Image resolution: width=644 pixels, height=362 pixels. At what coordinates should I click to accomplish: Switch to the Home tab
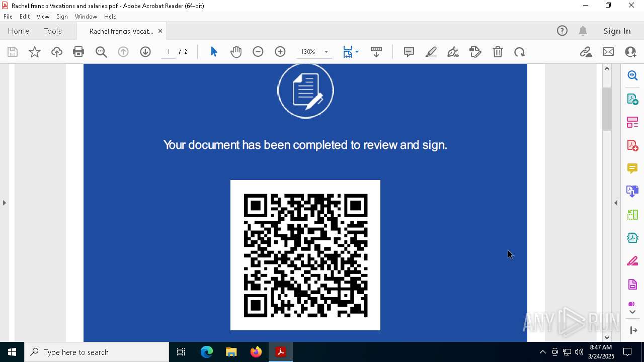click(x=19, y=31)
